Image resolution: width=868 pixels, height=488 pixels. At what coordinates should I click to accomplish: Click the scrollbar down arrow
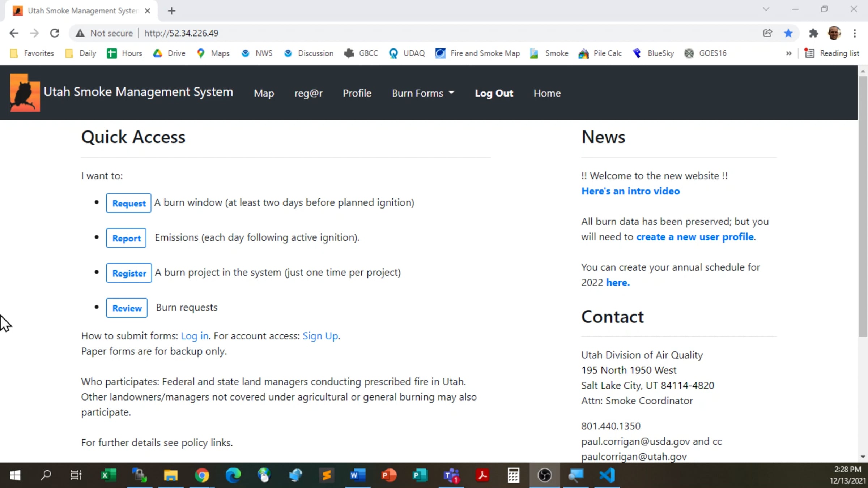point(863,457)
